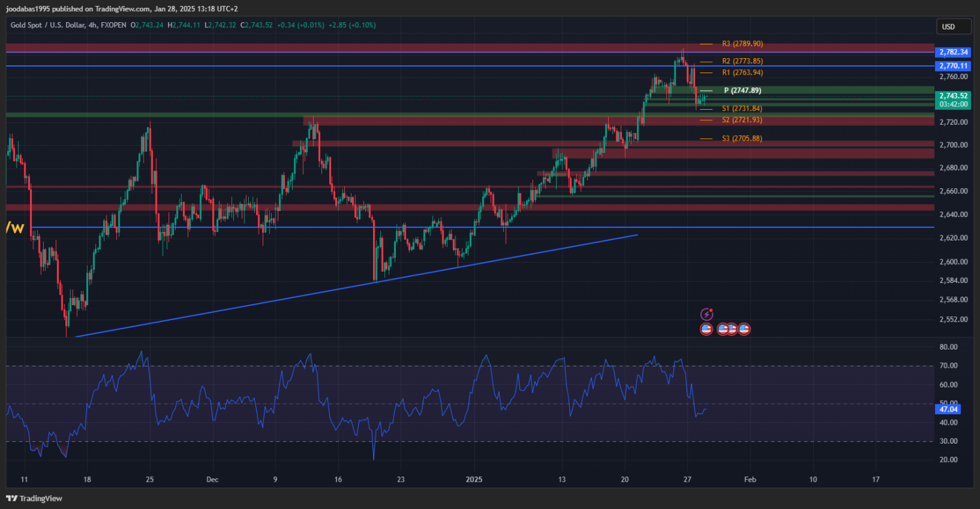Click the 30.00 RSI axis label
The image size is (980, 509).
click(x=948, y=441)
